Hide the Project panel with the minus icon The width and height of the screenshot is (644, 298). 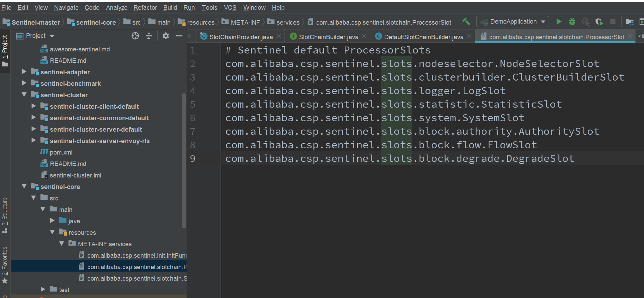pos(179,35)
